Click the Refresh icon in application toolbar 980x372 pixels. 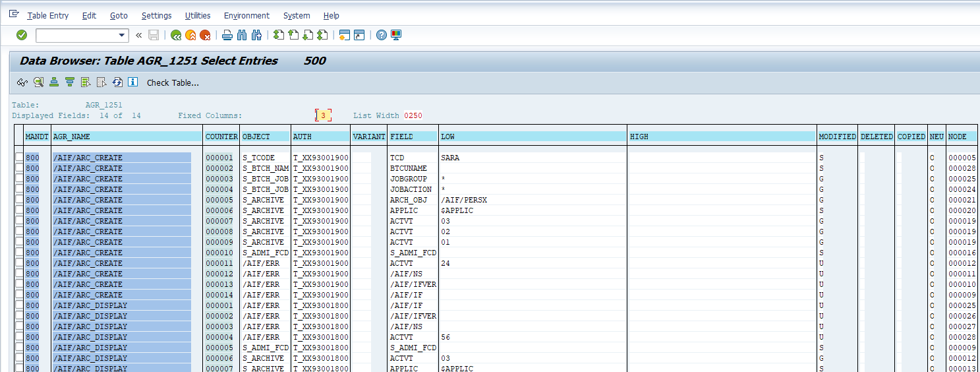pos(117,82)
